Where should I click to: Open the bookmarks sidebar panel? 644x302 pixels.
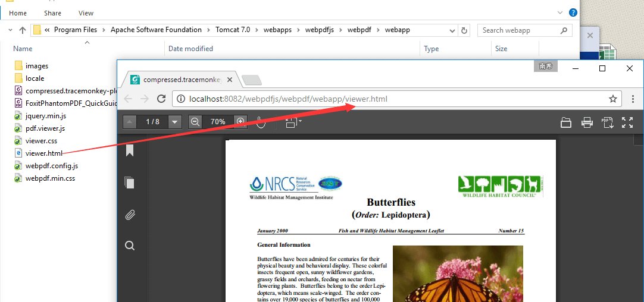point(130,150)
